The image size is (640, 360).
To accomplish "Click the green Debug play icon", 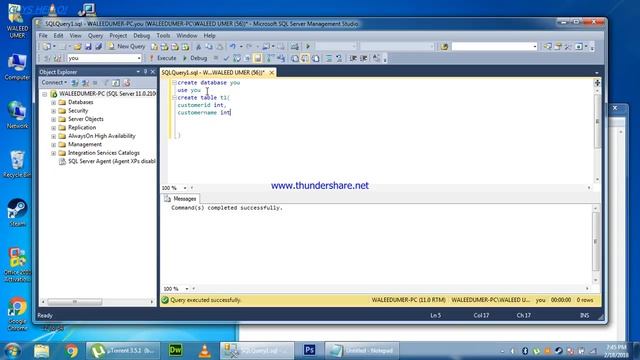I will tap(185, 58).
